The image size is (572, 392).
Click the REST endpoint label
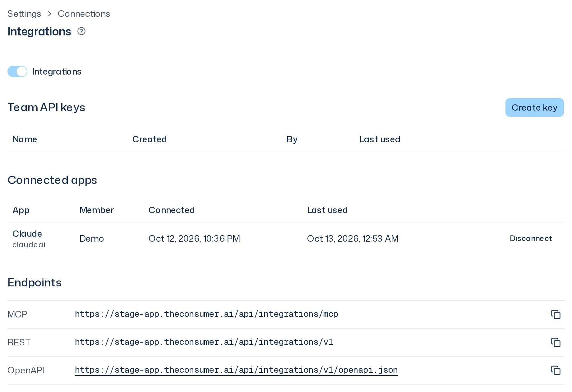(x=19, y=342)
